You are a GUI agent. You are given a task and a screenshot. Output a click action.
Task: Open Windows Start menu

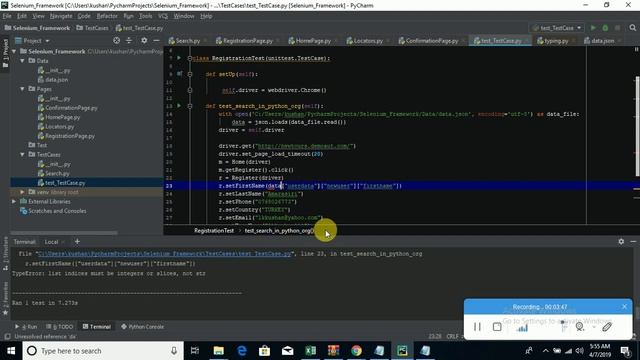(x=11, y=351)
